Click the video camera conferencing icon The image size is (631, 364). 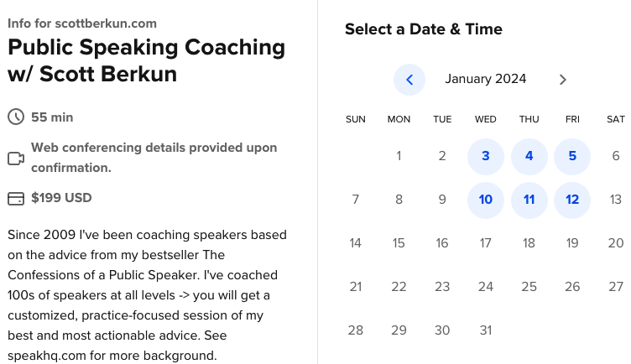tap(16, 159)
